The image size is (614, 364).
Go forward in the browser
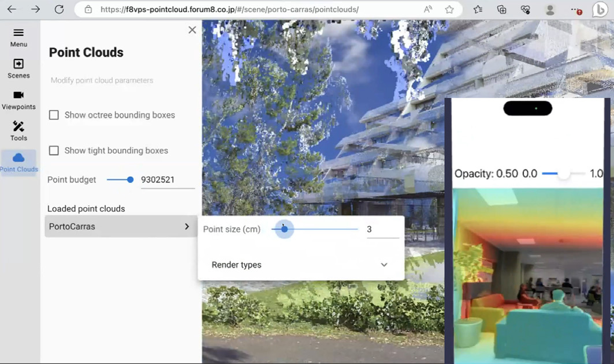point(36,9)
